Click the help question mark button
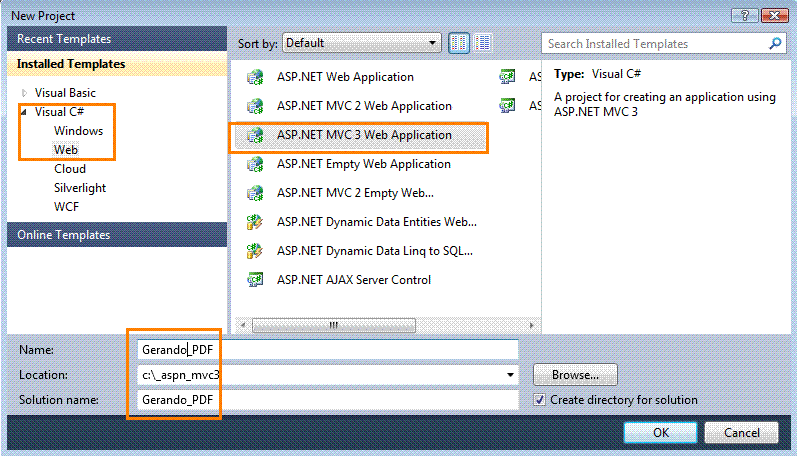The image size is (797, 456). click(744, 15)
